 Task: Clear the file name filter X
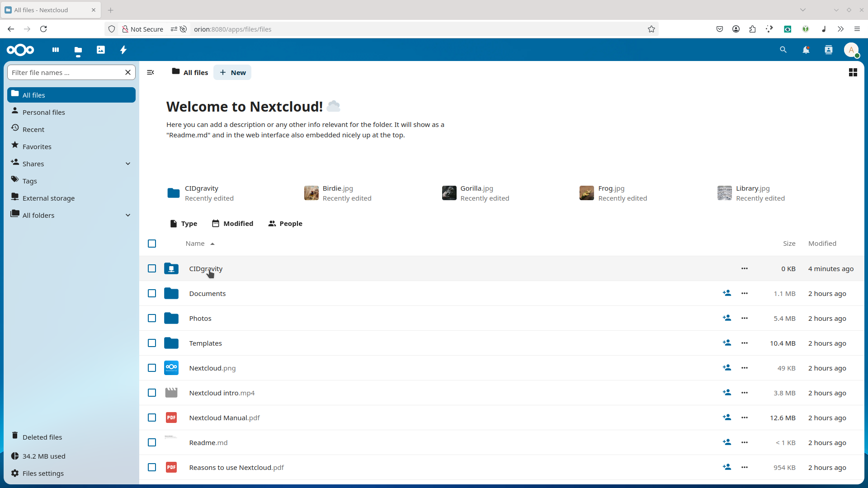tap(128, 72)
